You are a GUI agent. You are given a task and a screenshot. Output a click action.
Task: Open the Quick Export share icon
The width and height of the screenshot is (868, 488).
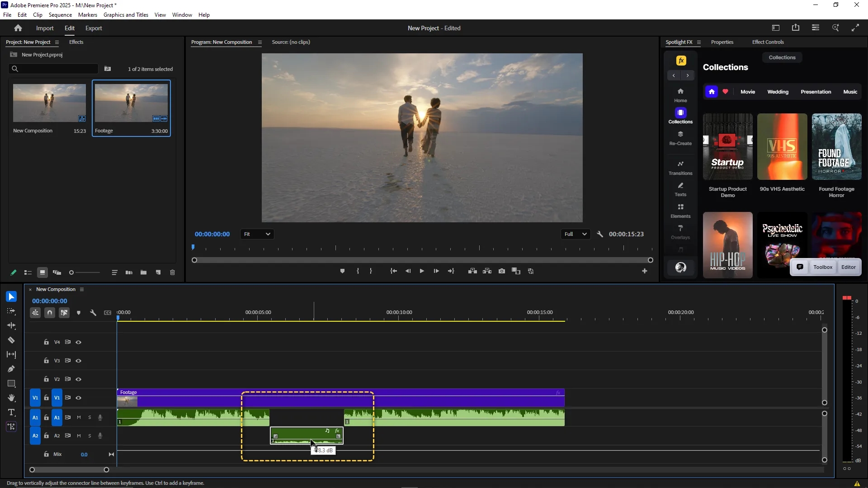pos(796,28)
